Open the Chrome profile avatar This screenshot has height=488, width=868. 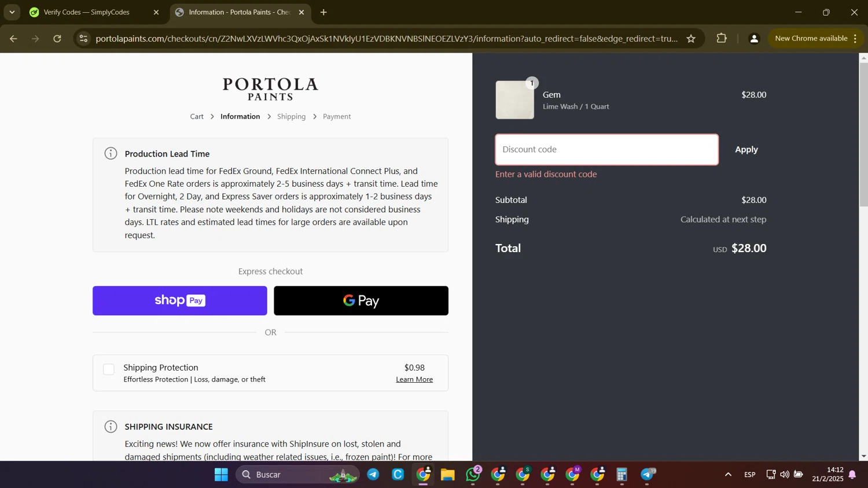754,39
